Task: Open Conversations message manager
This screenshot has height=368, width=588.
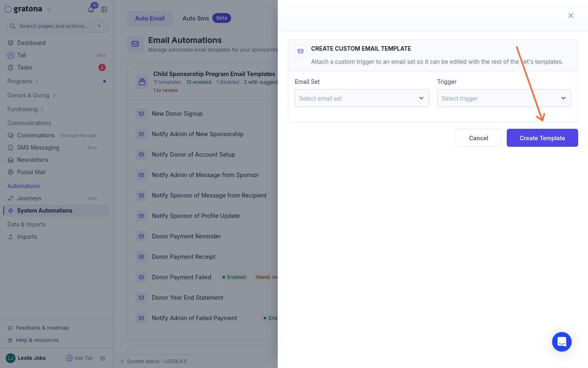Action: (56, 135)
